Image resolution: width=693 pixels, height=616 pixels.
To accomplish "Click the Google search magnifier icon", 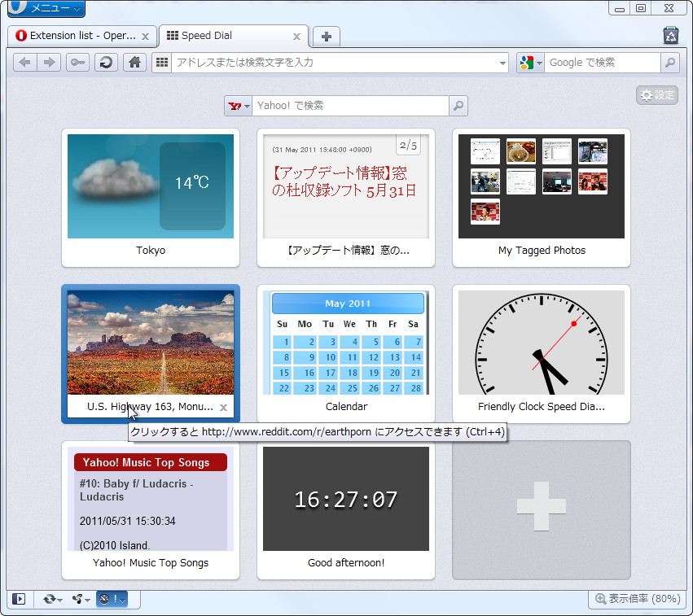I will 669,62.
